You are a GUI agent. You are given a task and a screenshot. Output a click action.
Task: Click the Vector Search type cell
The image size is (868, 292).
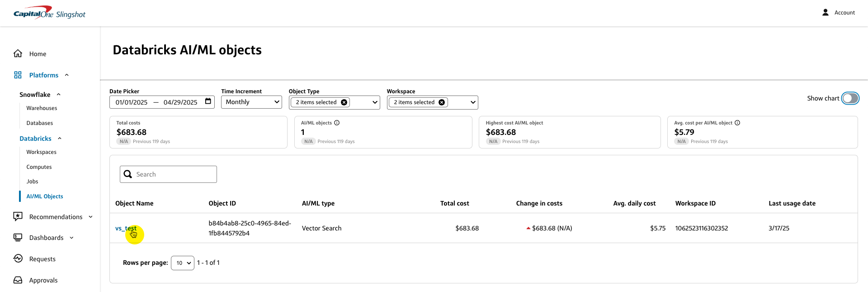pos(322,228)
